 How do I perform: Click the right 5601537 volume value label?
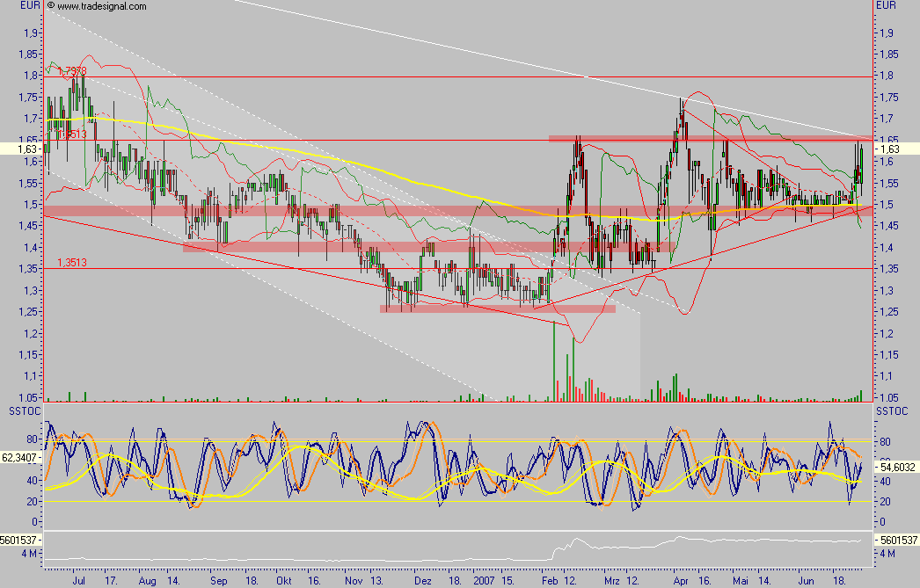[x=897, y=540]
